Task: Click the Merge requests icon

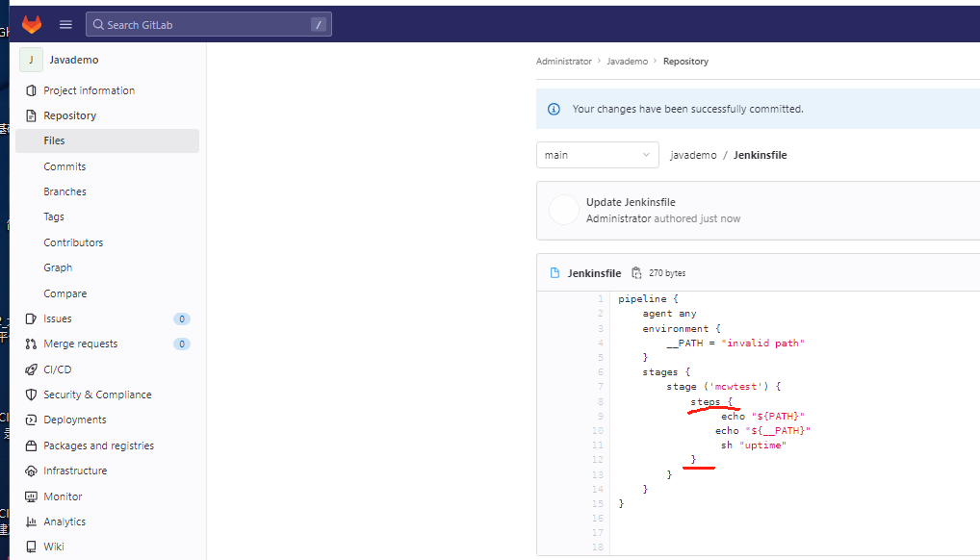Action: click(x=31, y=344)
